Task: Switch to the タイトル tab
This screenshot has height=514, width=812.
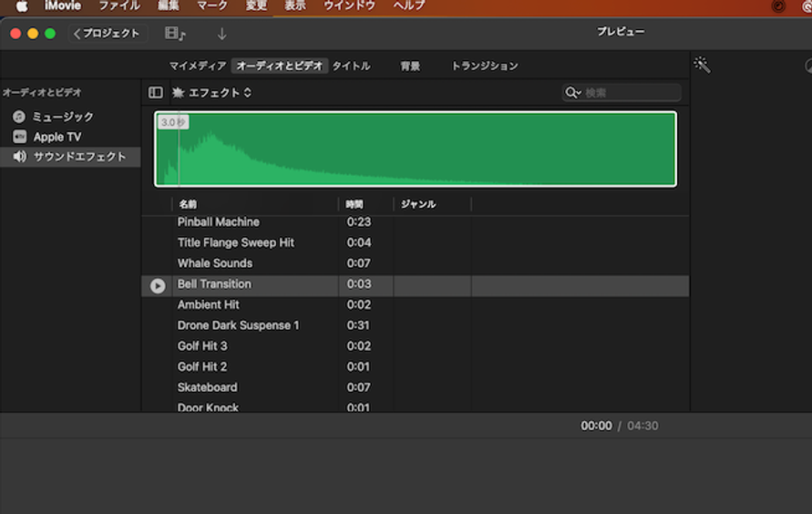Action: [351, 66]
